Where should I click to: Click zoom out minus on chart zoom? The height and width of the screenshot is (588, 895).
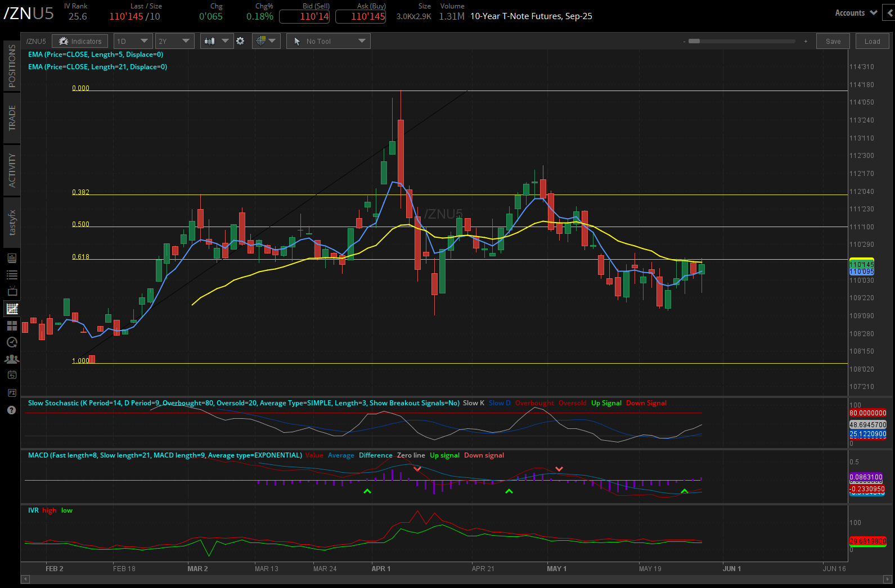(684, 42)
